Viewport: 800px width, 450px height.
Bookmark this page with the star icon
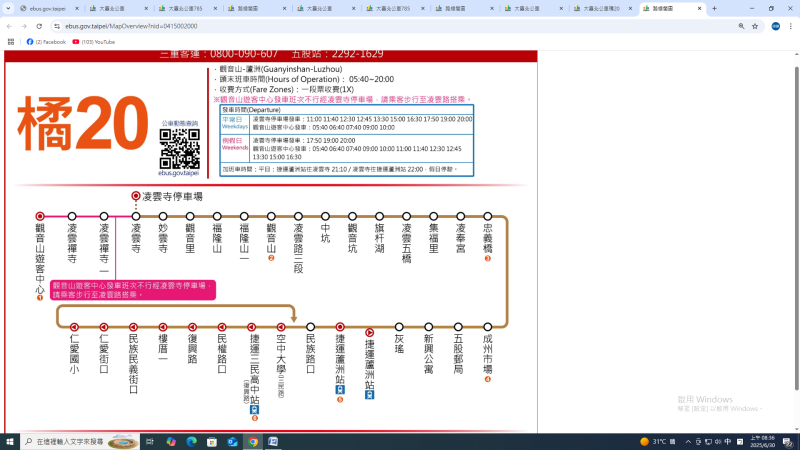[755, 26]
